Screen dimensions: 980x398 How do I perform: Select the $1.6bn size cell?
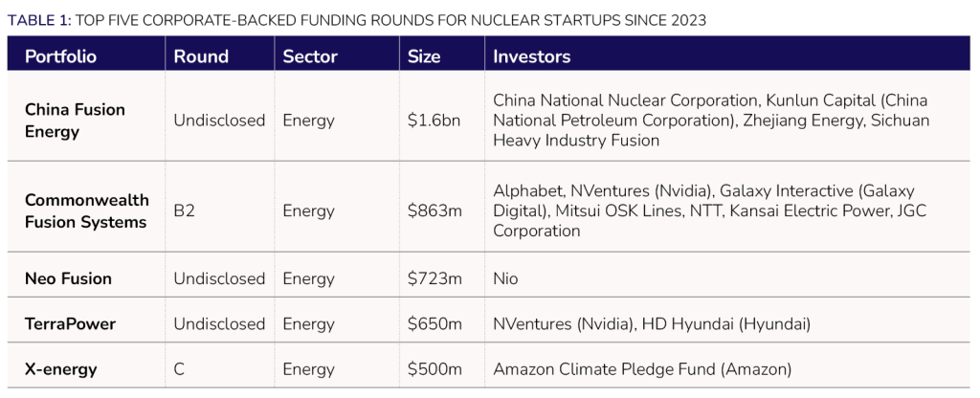pyautogui.click(x=434, y=121)
